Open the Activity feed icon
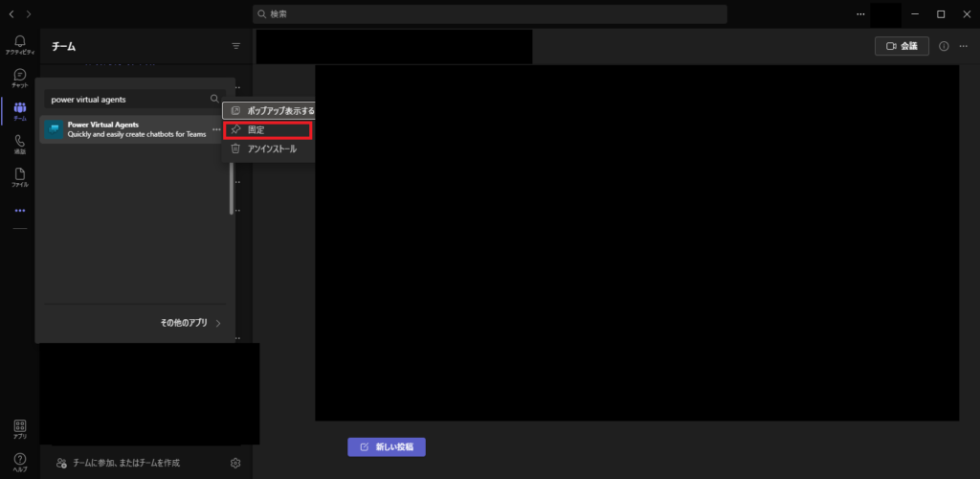 click(20, 44)
